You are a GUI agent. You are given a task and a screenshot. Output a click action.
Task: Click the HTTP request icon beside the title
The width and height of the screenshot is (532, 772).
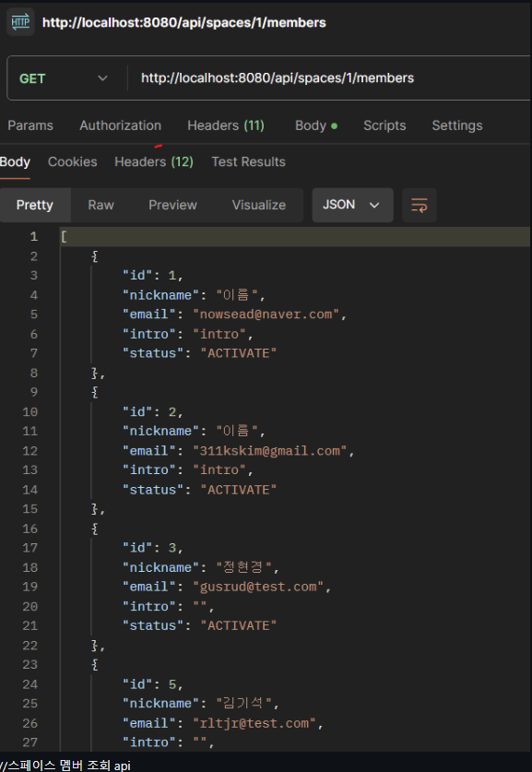point(20,22)
